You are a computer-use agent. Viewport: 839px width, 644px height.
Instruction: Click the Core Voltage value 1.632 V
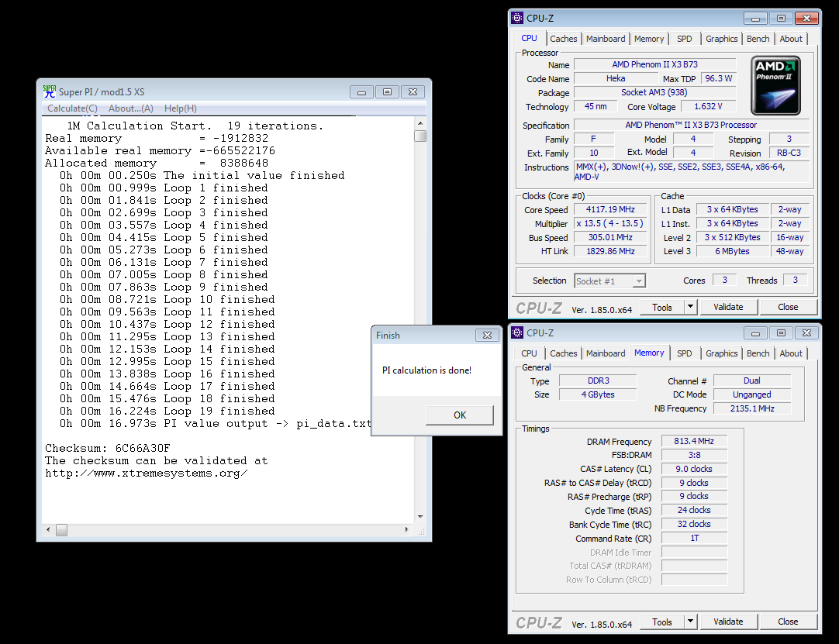coord(708,106)
